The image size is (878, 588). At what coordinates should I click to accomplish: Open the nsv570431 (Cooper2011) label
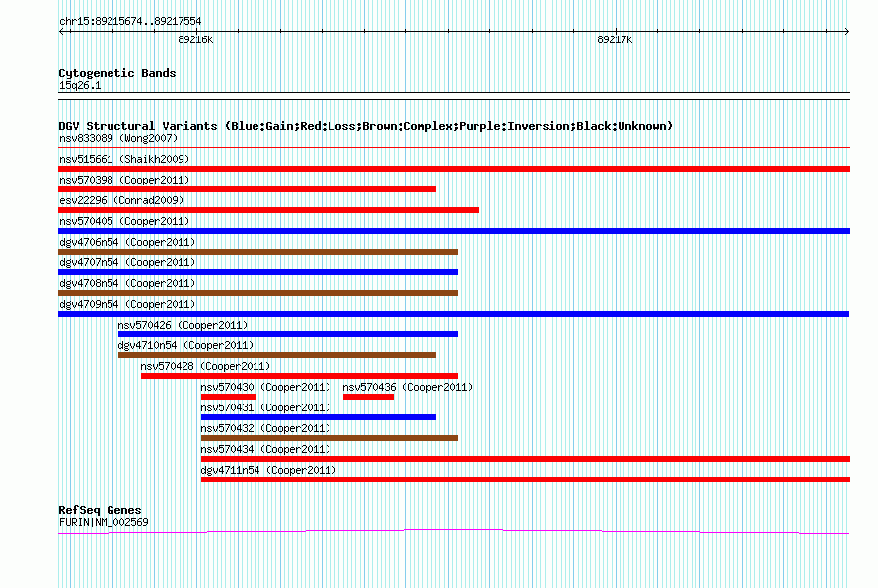tap(265, 407)
